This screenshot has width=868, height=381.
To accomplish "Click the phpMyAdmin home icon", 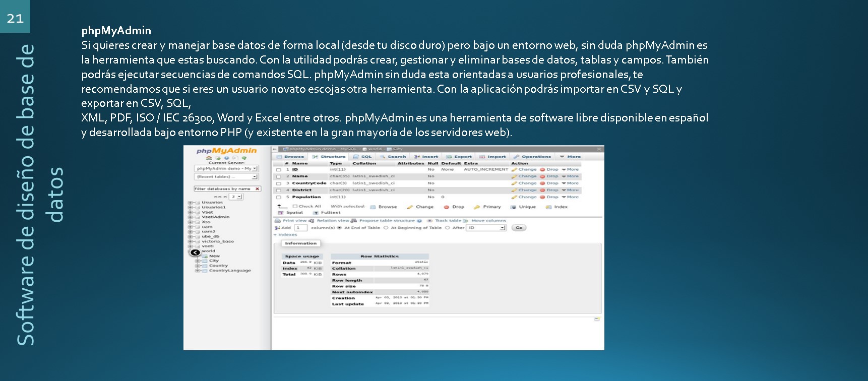I will point(209,158).
